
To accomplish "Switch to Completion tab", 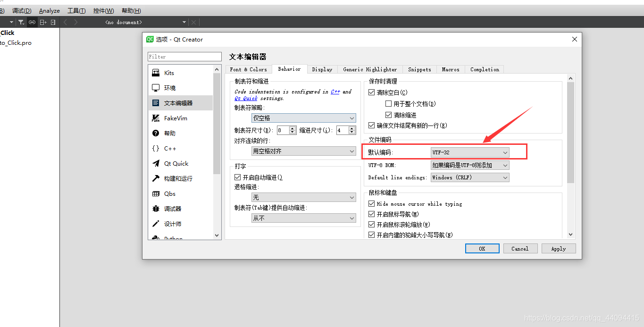I will pos(485,69).
